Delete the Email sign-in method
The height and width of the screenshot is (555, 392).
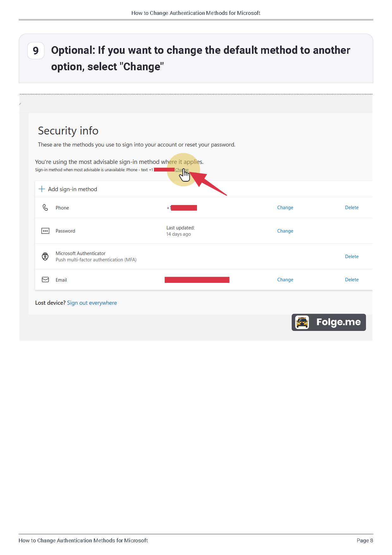tap(352, 280)
